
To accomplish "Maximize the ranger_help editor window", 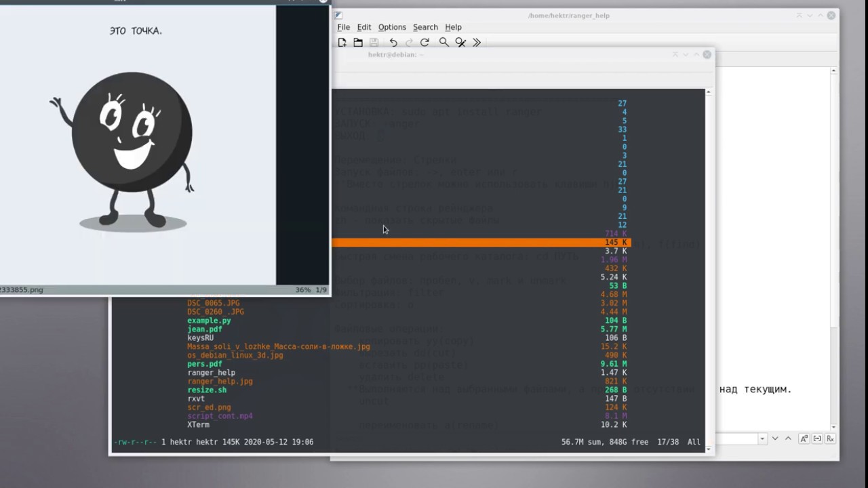I will pyautogui.click(x=821, y=15).
